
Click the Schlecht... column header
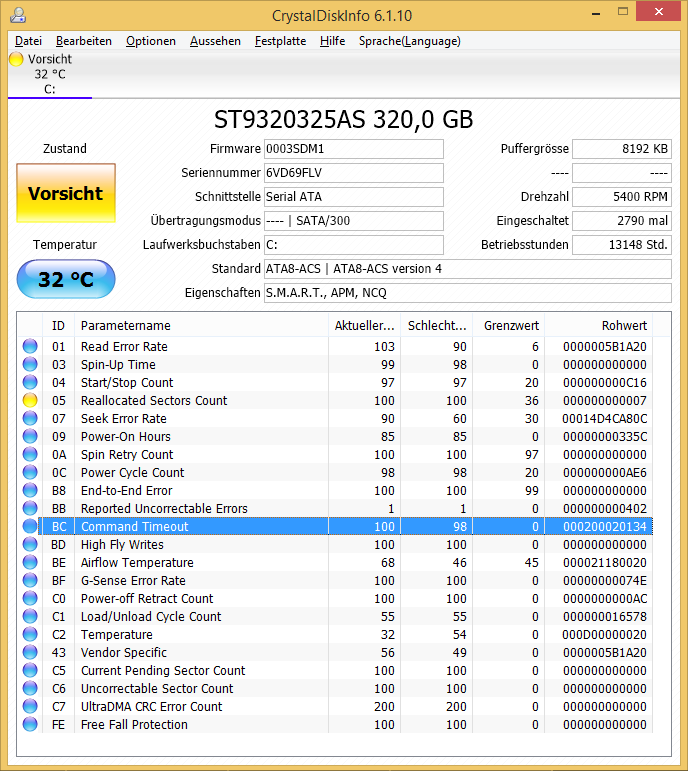(437, 326)
